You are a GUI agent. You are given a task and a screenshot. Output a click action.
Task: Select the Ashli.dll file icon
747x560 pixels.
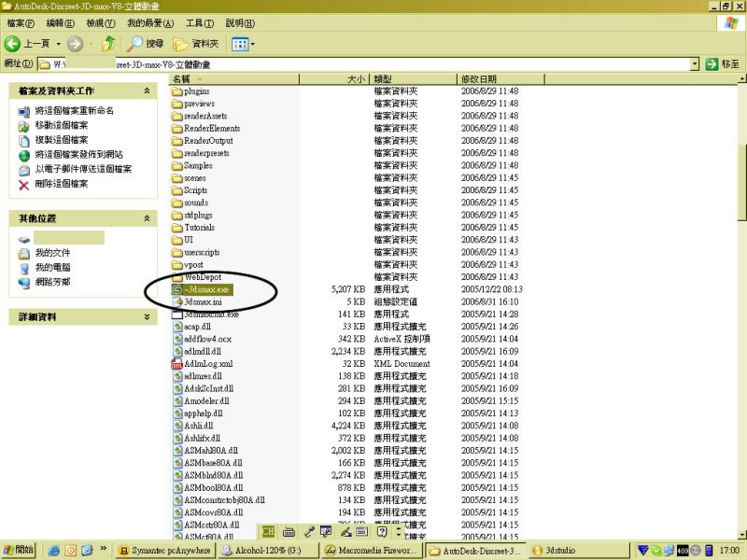[x=177, y=426]
